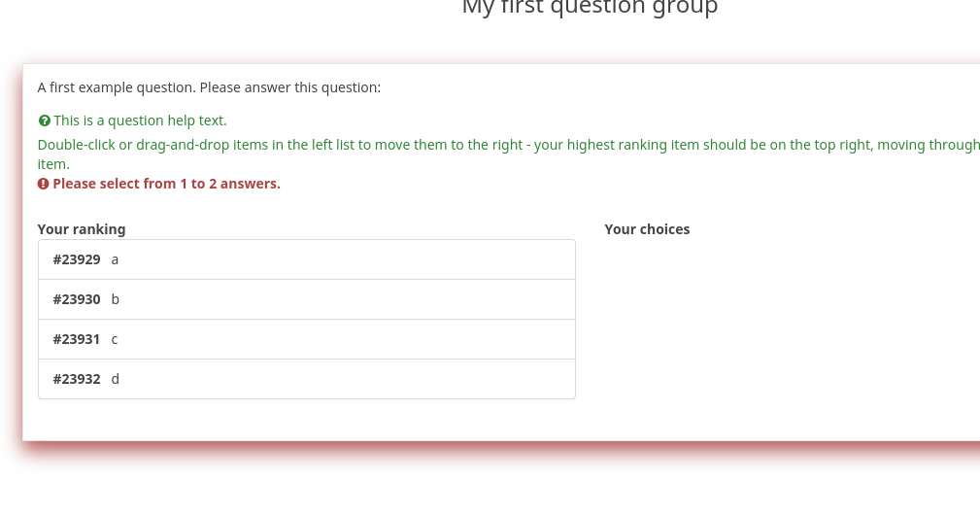
Task: Click the green question-mark help icon
Action: pyautogui.click(x=44, y=121)
